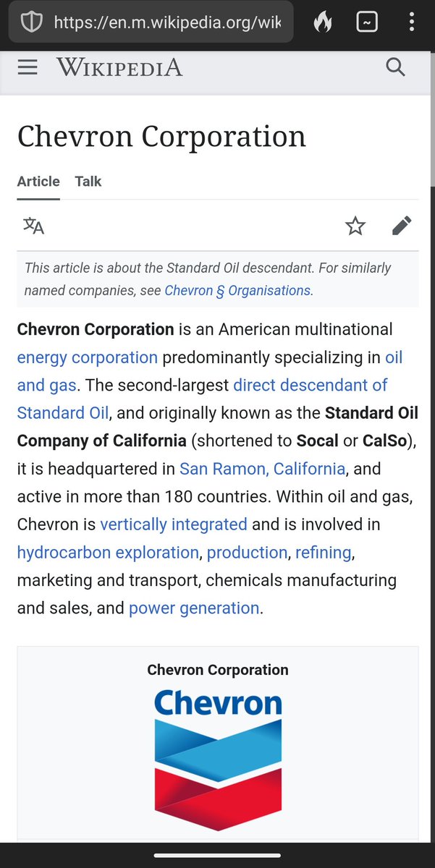The height and width of the screenshot is (868, 435).
Task: Click the browser URL address bar
Action: click(166, 23)
